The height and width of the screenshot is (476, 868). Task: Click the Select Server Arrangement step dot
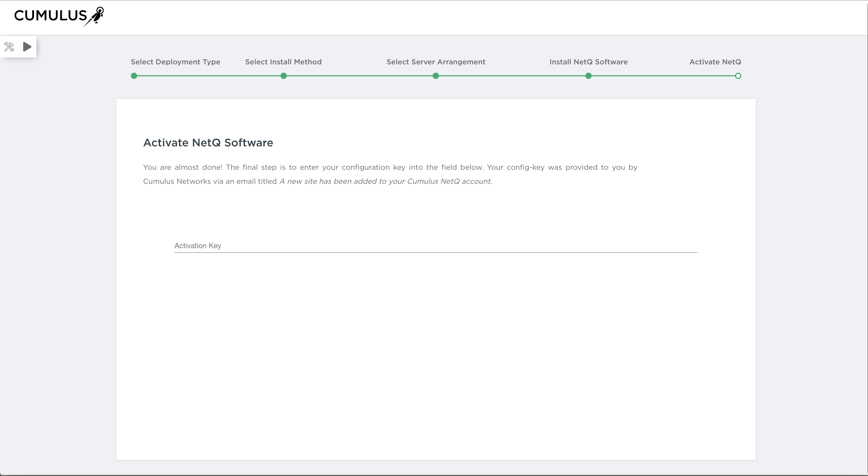[436, 76]
